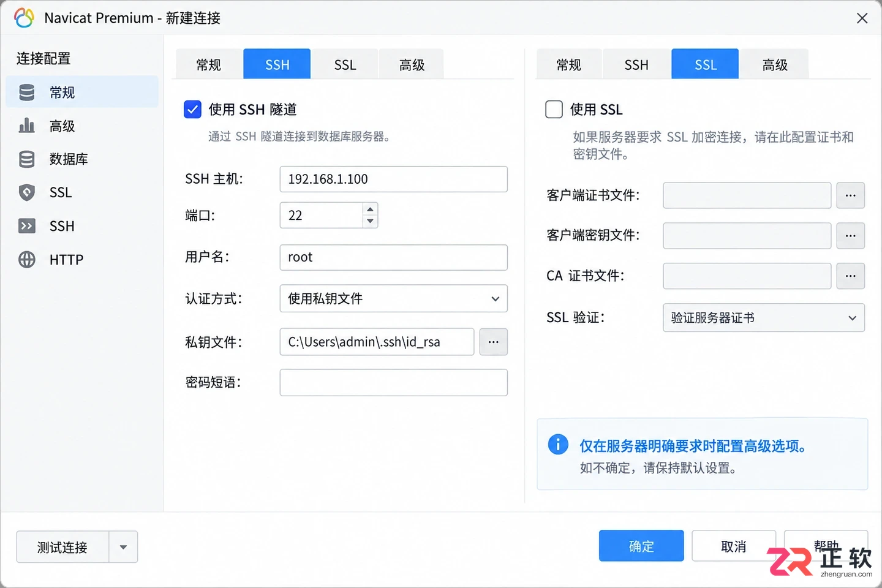Open 高级 tab in left panel
882x588 pixels.
pyautogui.click(x=412, y=64)
